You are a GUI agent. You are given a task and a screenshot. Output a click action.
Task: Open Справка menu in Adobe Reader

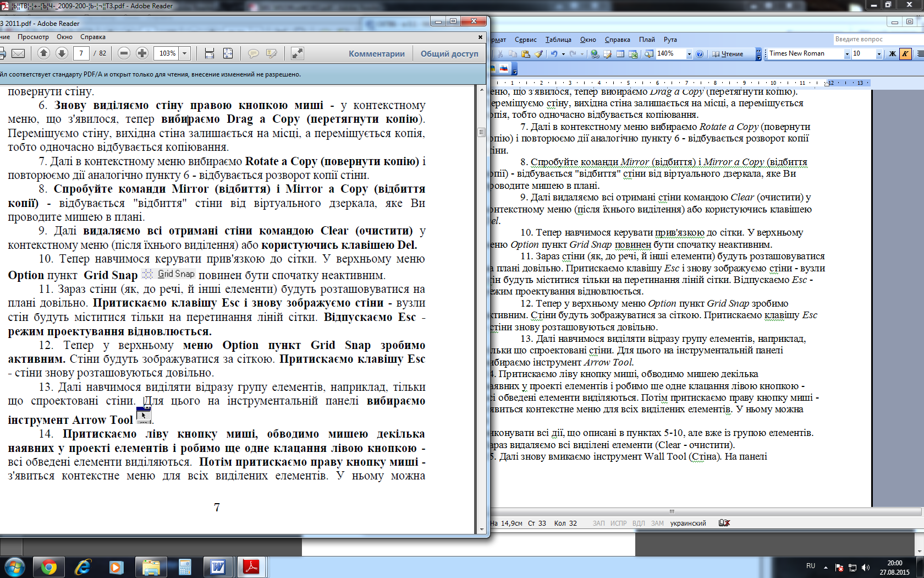93,37
